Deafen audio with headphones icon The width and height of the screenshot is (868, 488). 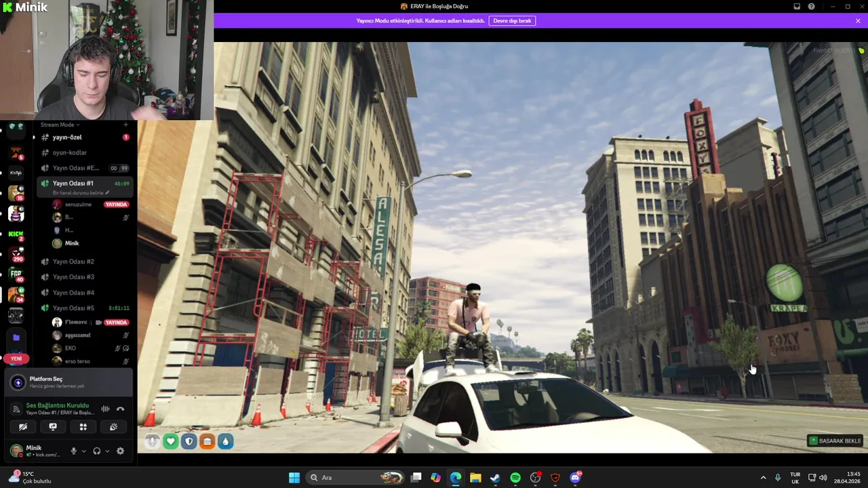click(97, 451)
